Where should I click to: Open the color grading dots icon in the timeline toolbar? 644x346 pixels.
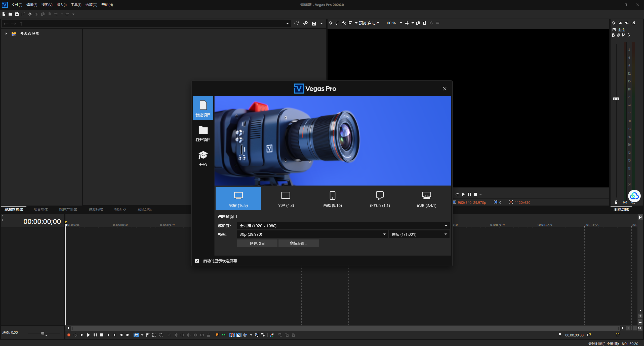(x=272, y=335)
